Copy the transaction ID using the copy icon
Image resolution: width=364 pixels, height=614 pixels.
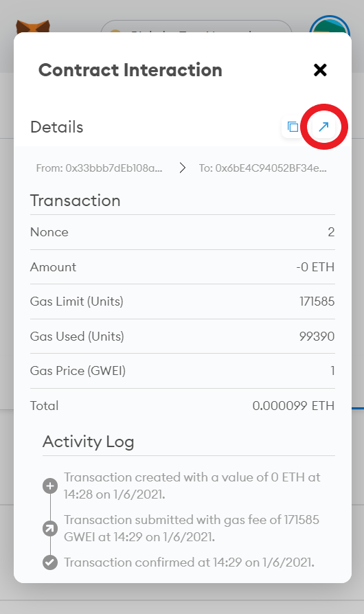coord(293,127)
